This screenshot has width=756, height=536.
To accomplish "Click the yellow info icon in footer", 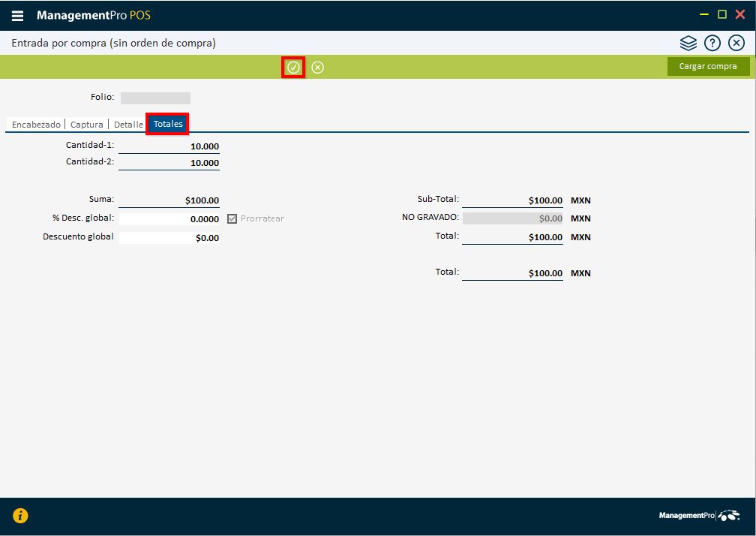I will (x=20, y=516).
